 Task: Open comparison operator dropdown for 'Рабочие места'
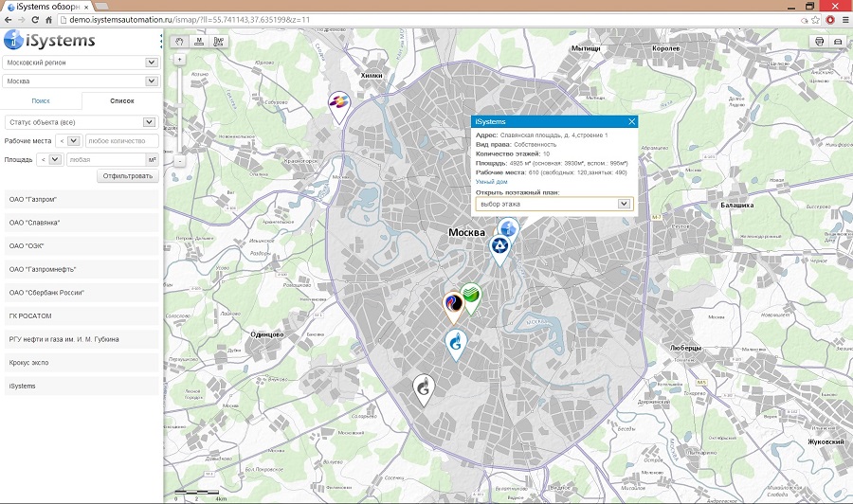point(69,141)
